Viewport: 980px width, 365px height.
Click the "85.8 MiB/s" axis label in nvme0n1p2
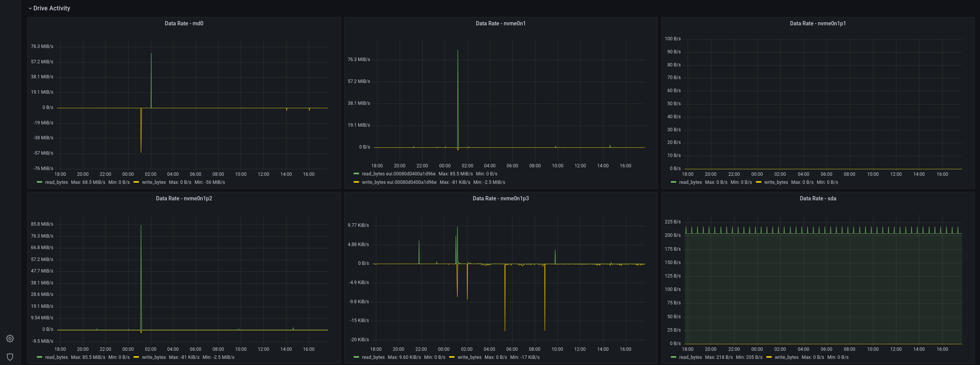coord(42,224)
